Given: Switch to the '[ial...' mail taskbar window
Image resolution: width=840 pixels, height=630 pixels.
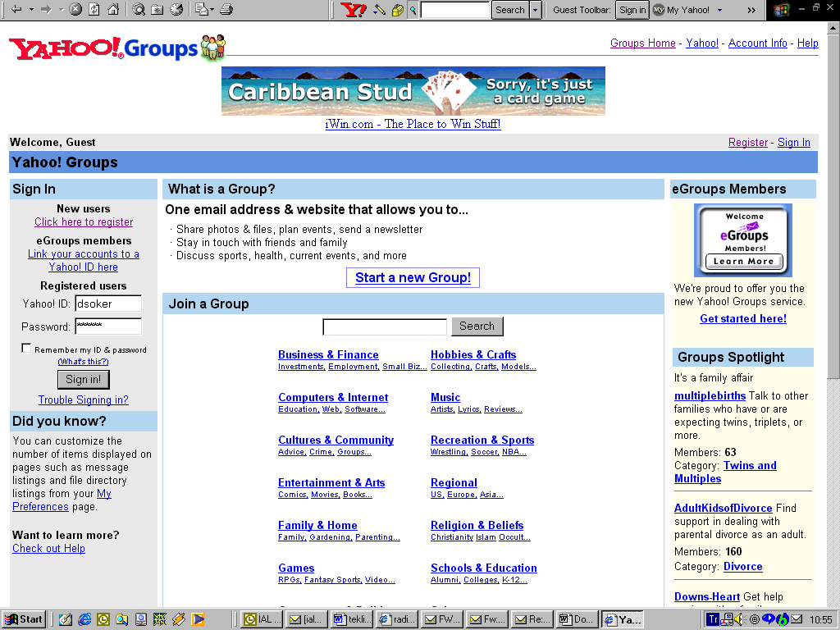Looking at the screenshot, I should click(x=307, y=619).
